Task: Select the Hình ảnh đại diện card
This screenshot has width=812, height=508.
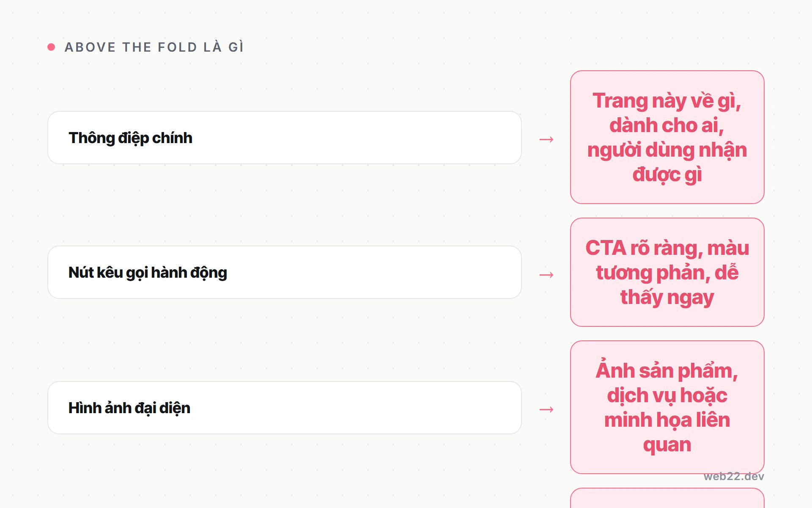Action: (x=285, y=408)
